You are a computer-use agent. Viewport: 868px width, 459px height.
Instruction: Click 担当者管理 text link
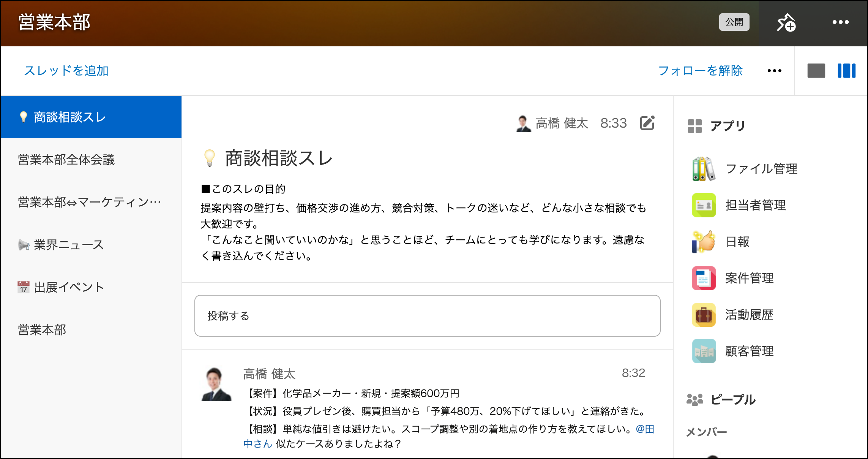(756, 205)
